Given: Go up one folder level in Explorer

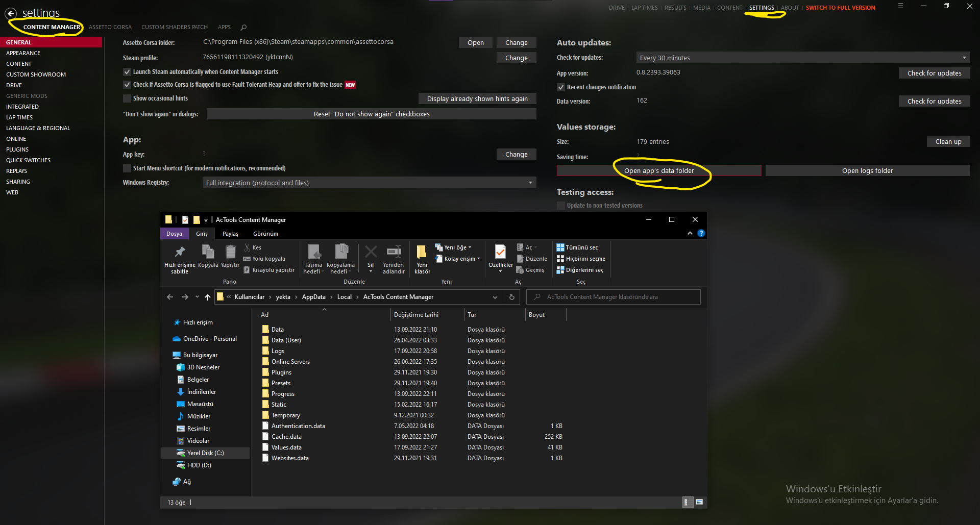Looking at the screenshot, I should [208, 297].
